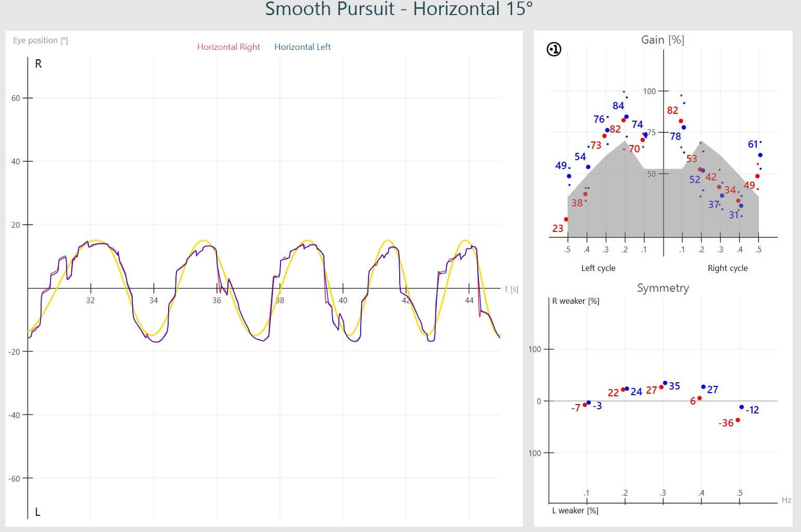Image resolution: width=801 pixels, height=532 pixels.
Task: Click the L marker at the axis bottom
Action: click(x=37, y=512)
